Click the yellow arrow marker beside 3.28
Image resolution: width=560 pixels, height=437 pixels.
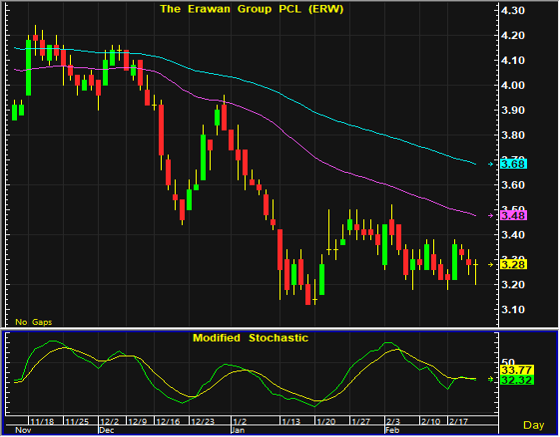click(x=491, y=265)
